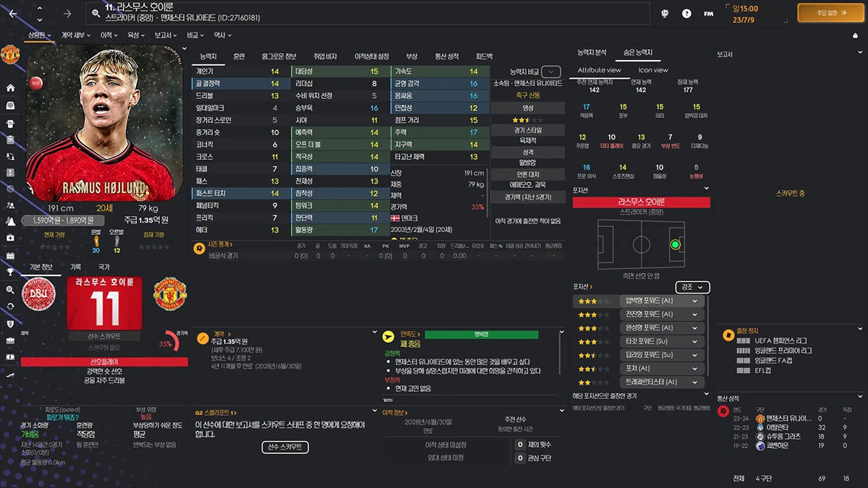This screenshot has width=868, height=488.
Task: Select the Icon view tab
Action: pyautogui.click(x=653, y=70)
